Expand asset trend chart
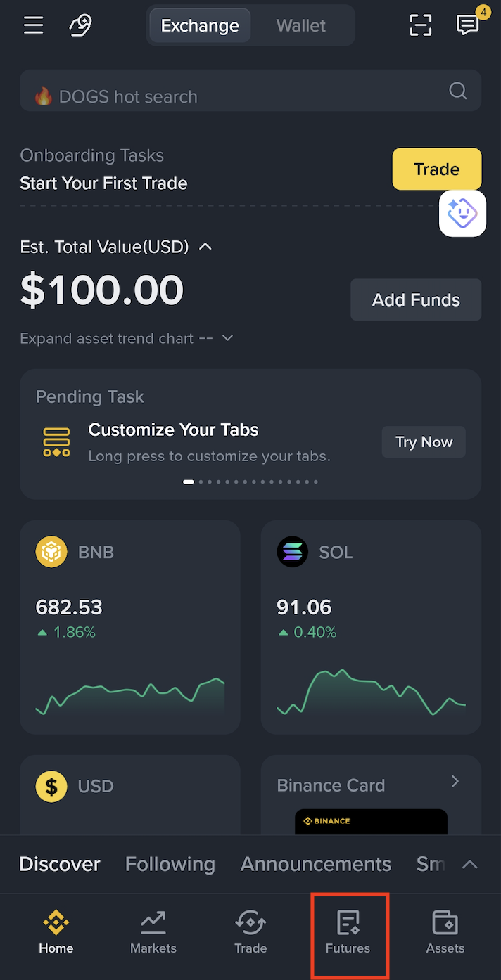Viewport: 501px width, 980px height. point(127,338)
